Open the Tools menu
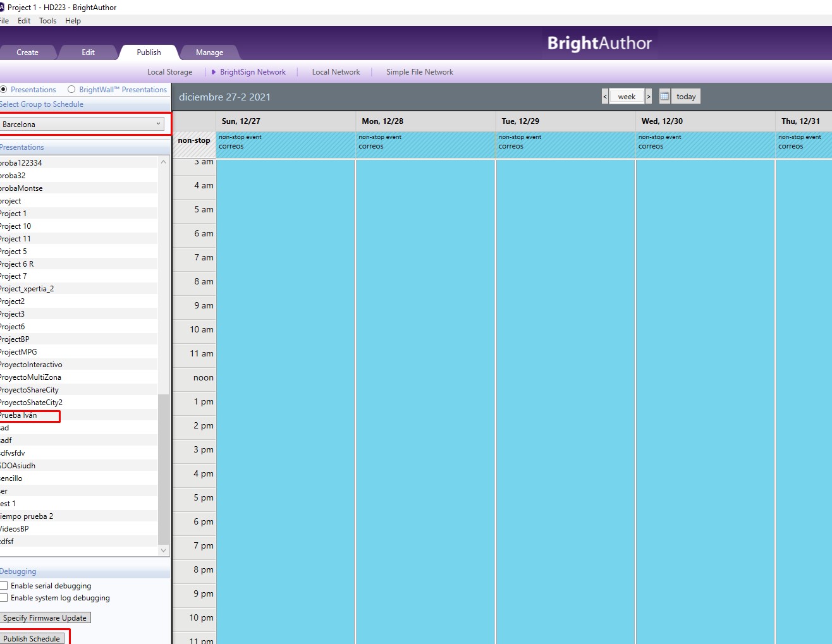 (x=47, y=21)
